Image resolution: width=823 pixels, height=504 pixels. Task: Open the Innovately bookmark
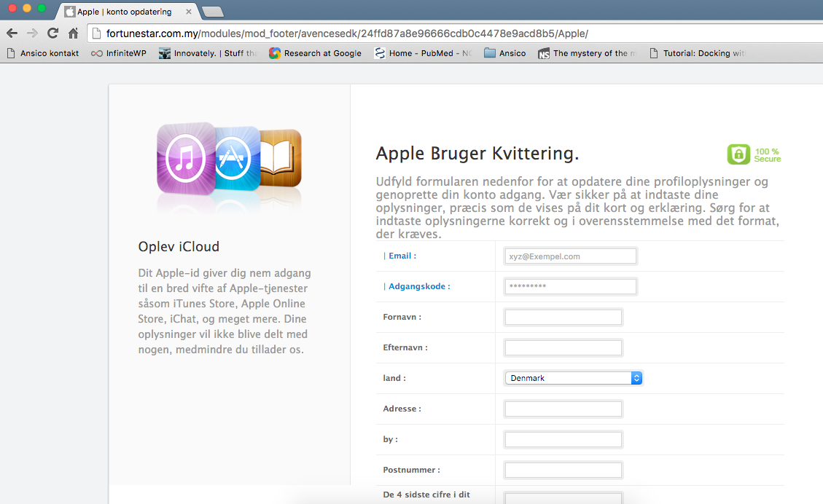tap(208, 53)
